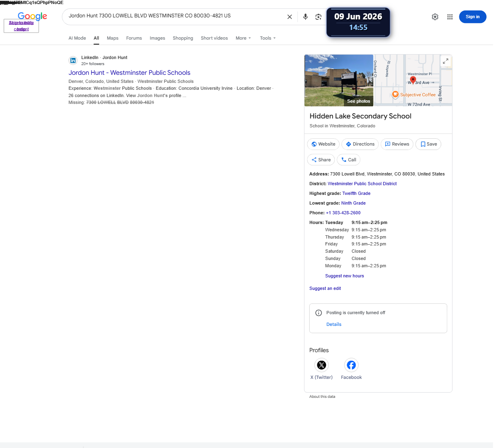Open Jordon Hunt - Westminster Public Schools result

[x=130, y=73]
